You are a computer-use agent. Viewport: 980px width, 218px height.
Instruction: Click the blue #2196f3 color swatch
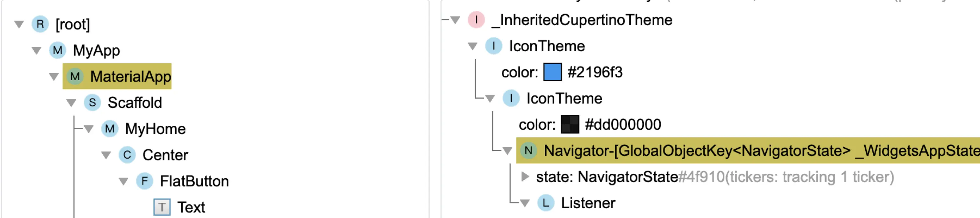553,72
